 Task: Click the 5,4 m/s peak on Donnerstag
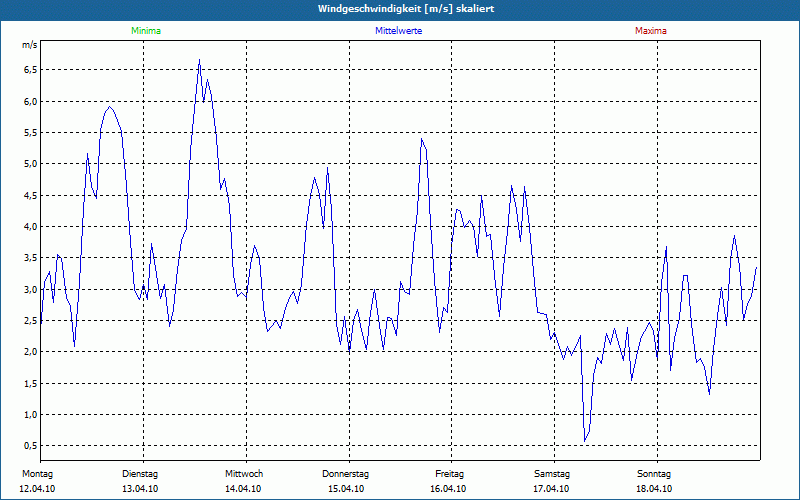421,139
